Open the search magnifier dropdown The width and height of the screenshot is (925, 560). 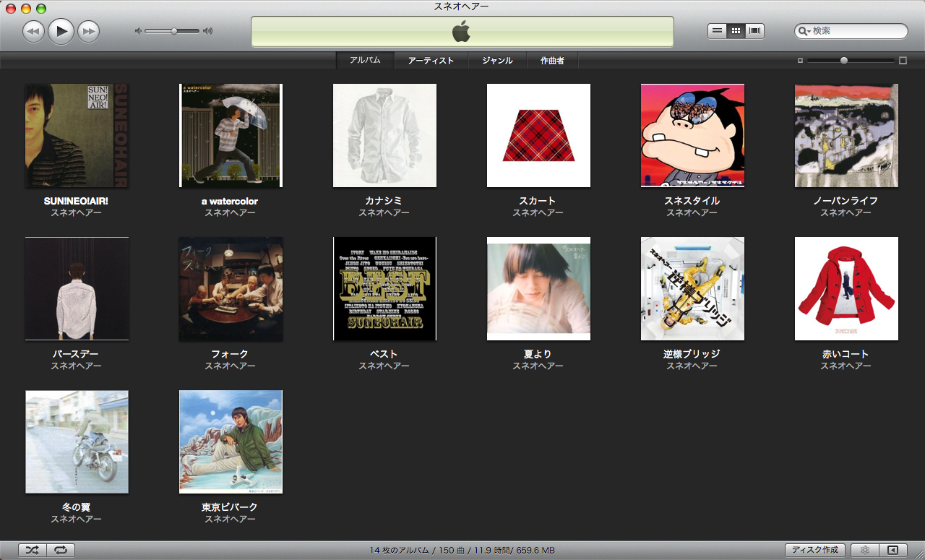click(x=804, y=31)
